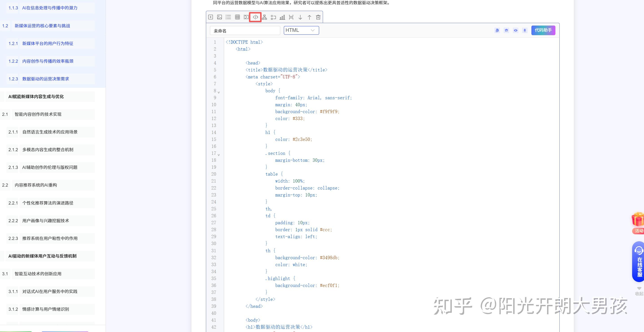Delete the block with the trash icon

[318, 17]
